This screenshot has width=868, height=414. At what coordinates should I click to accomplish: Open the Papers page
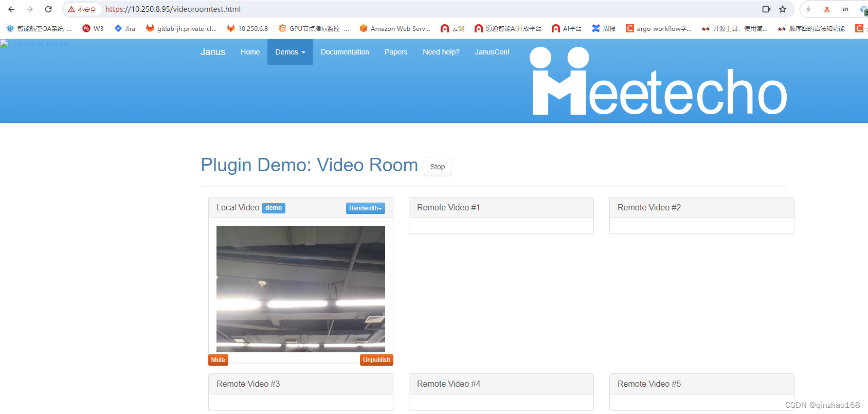pos(396,52)
